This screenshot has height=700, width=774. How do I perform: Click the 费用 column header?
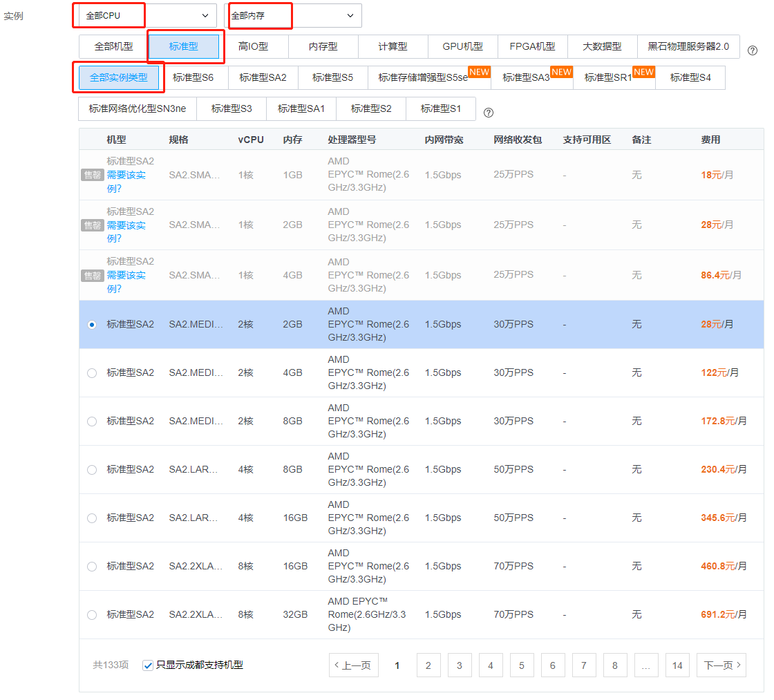click(711, 140)
